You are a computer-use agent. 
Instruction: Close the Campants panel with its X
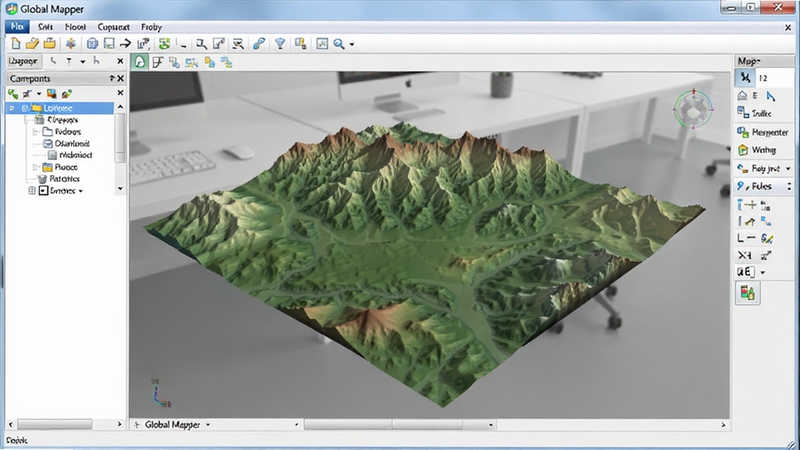coord(120,79)
